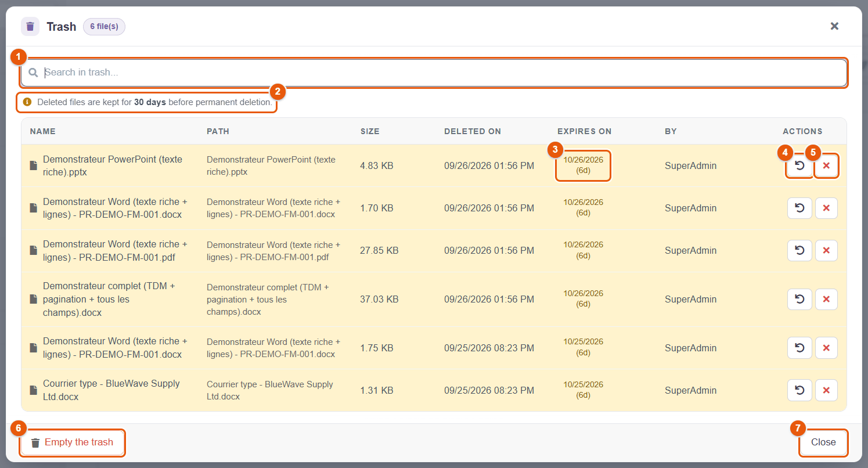Click the file icon of the Courrier type row
The height and width of the screenshot is (468, 868).
point(33,390)
